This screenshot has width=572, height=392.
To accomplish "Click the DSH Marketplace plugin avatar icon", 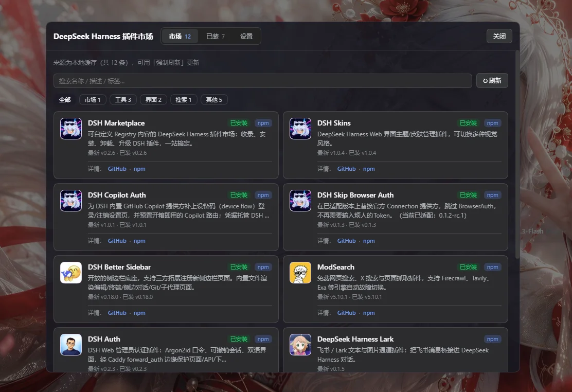I will pyautogui.click(x=71, y=129).
